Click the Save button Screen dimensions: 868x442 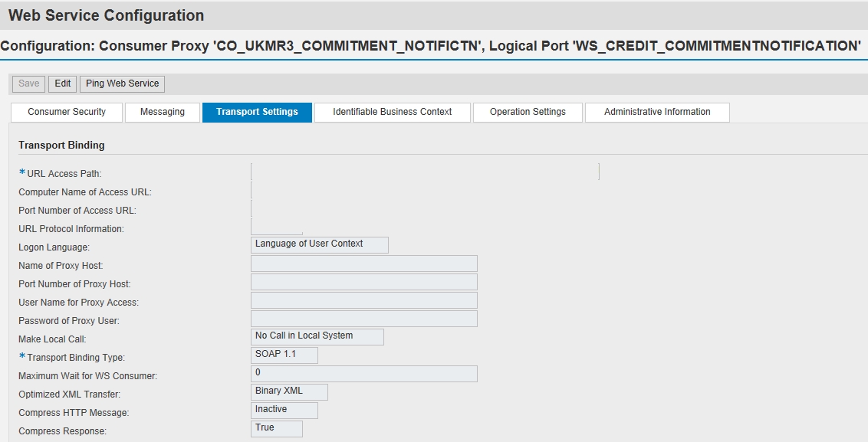28,83
